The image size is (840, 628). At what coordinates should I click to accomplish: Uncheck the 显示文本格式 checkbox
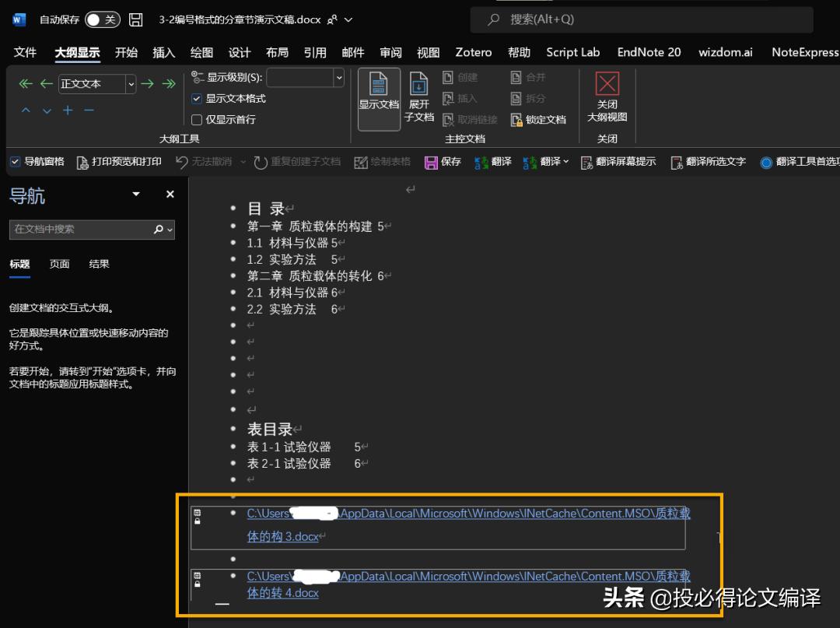point(197,99)
